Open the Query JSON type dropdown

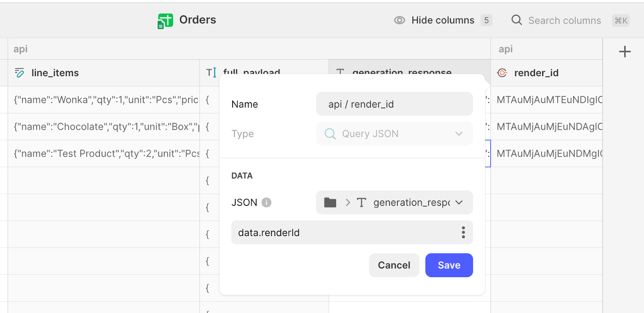394,134
